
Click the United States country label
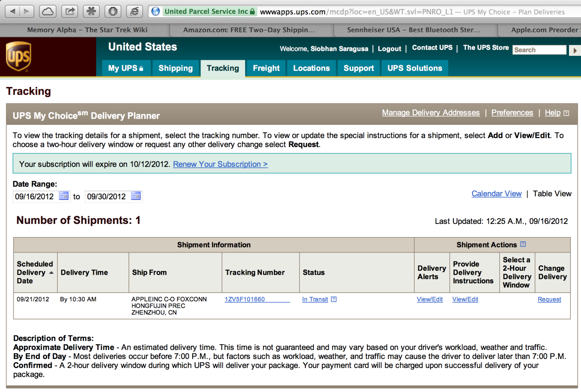click(x=142, y=47)
